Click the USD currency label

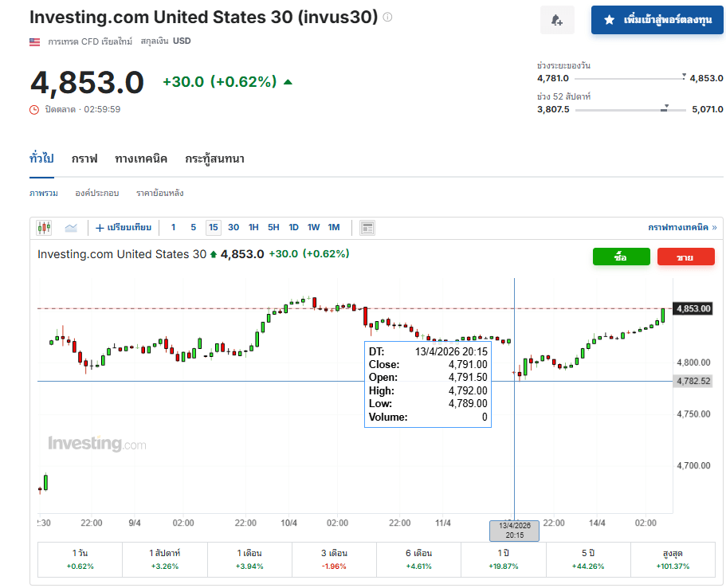(x=182, y=41)
